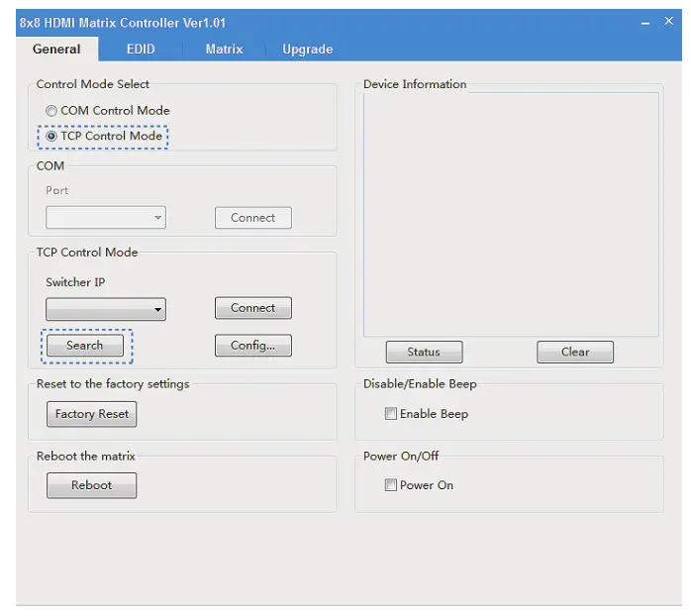Minimize the Matrix Controller window
691x616 pixels.
643,22
